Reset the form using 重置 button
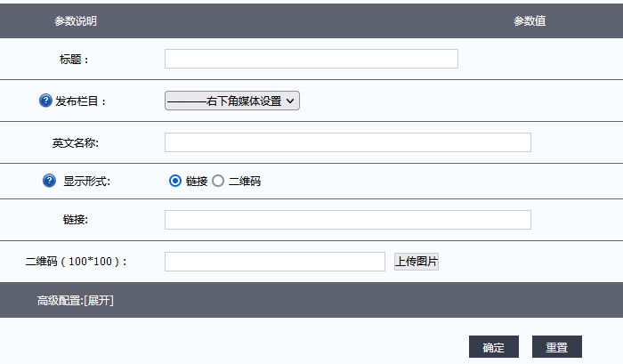623x364 pixels. (x=556, y=347)
